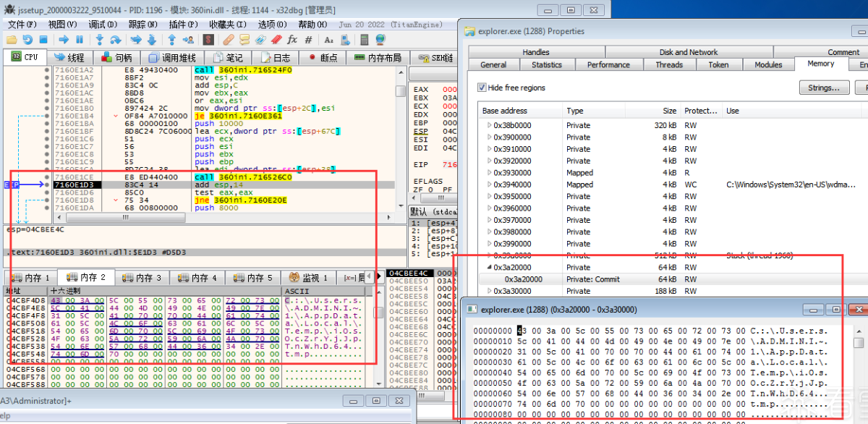Screen dimensions: 868x424
Task: Open the Scylla plugin icon
Action: point(208,40)
